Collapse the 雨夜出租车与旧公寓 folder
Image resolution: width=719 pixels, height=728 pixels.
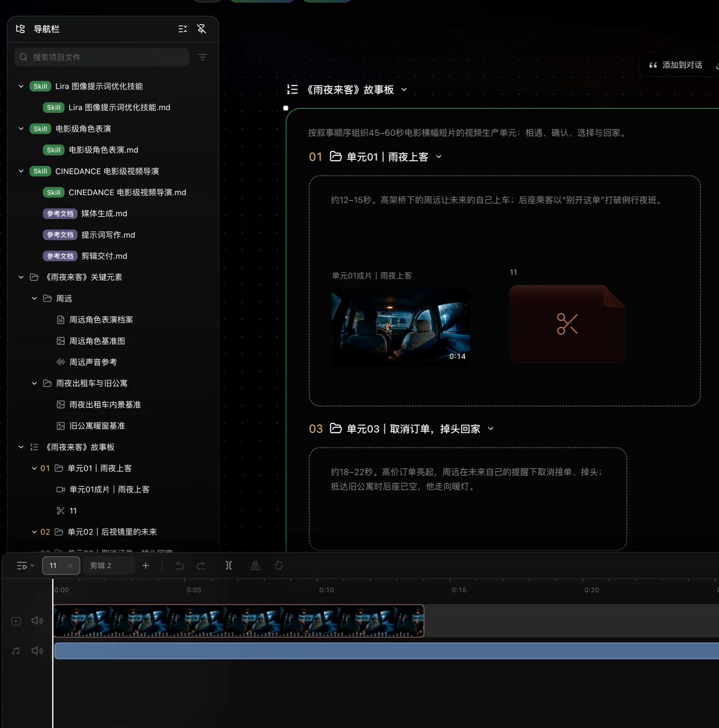point(34,384)
